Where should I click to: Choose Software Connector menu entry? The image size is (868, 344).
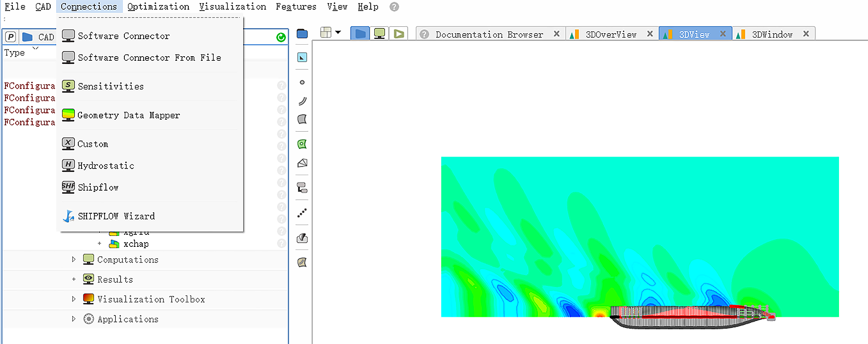(150, 36)
